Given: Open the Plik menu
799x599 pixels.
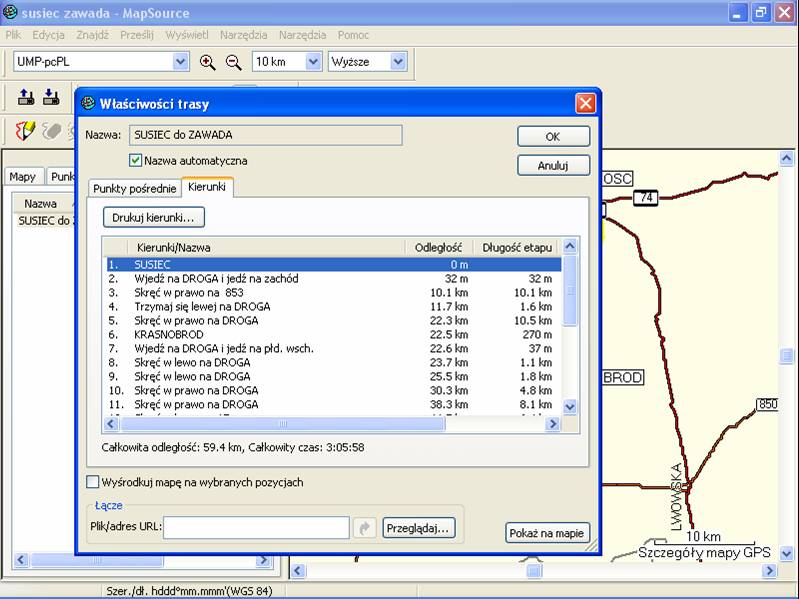Looking at the screenshot, I should [x=13, y=35].
